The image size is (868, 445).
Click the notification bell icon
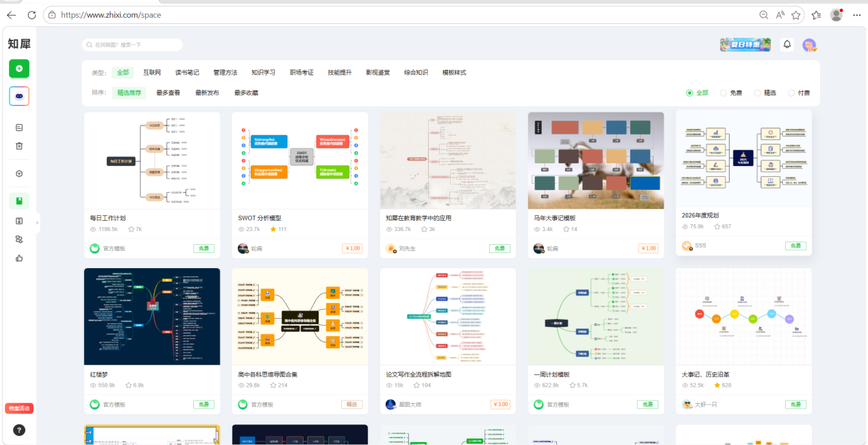[787, 45]
